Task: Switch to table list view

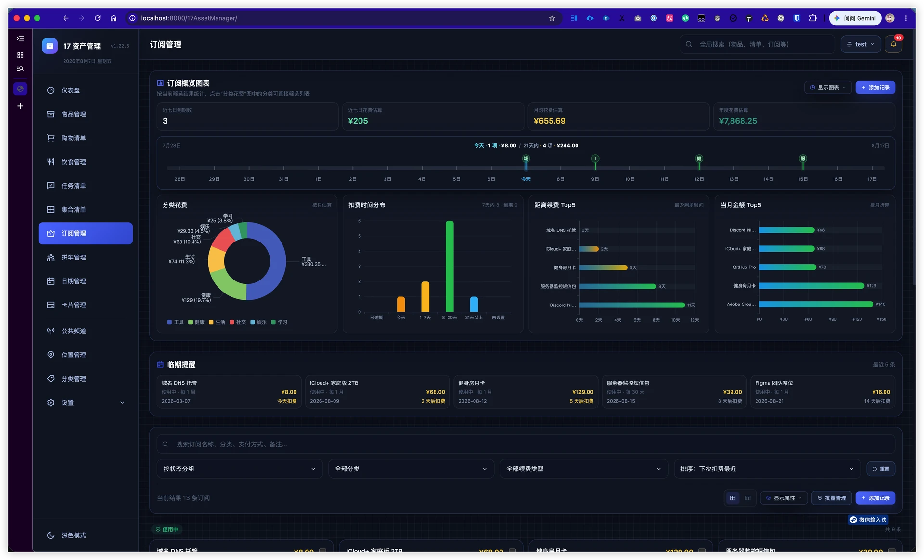Action: pyautogui.click(x=747, y=498)
